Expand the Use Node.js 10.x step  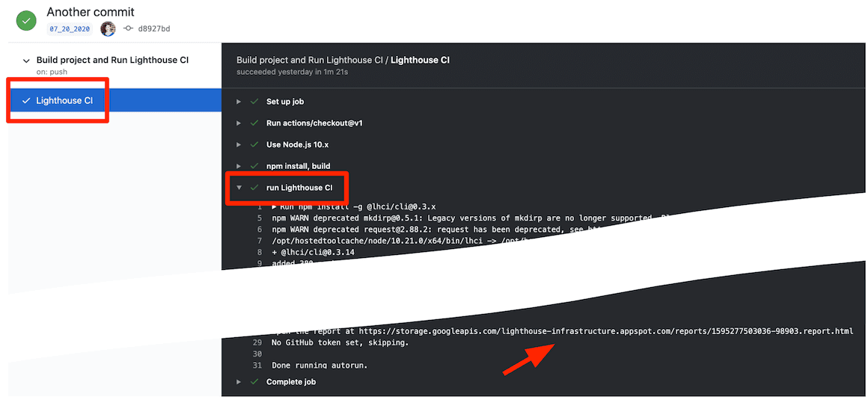point(239,144)
